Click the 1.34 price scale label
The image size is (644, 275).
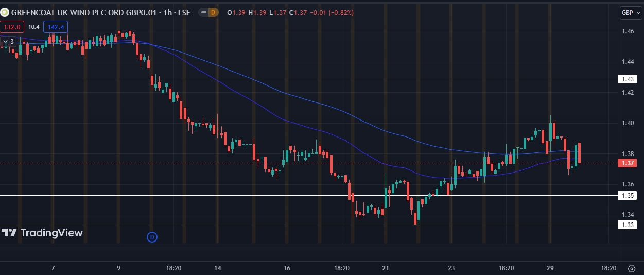pyautogui.click(x=628, y=215)
